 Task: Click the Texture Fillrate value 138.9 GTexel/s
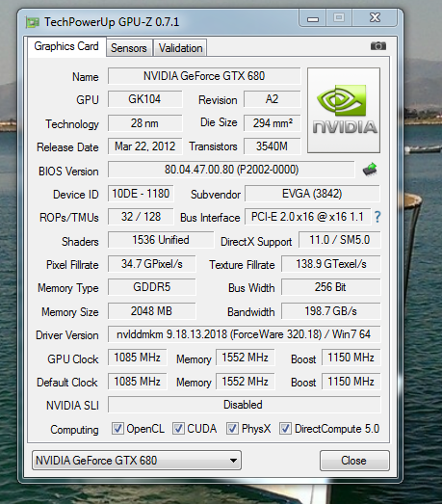[331, 264]
